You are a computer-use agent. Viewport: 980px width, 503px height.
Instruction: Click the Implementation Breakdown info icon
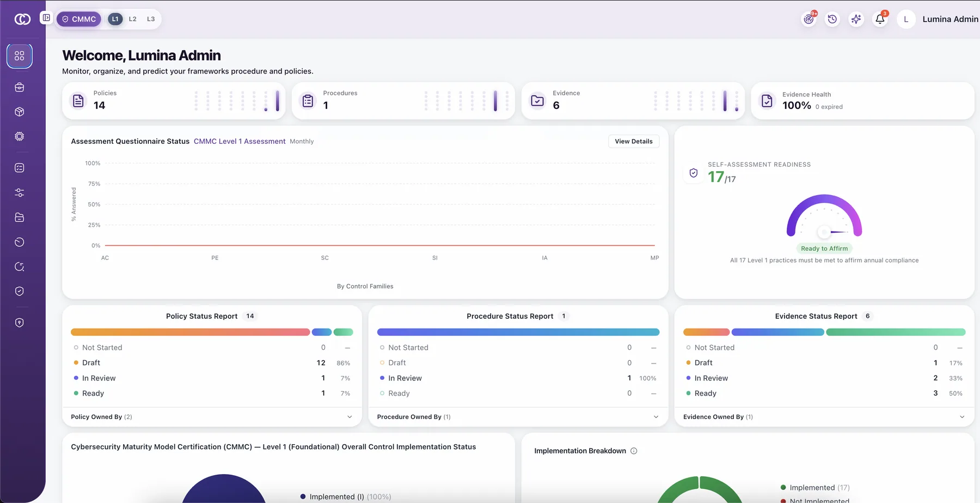pyautogui.click(x=634, y=451)
